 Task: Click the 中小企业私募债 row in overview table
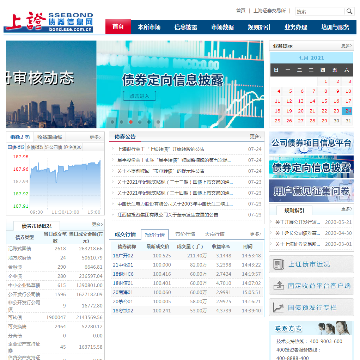[x=55, y=285]
